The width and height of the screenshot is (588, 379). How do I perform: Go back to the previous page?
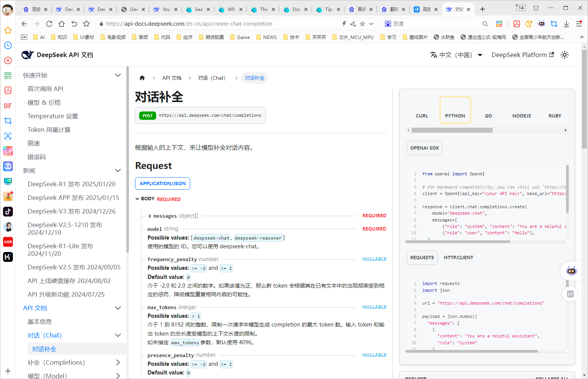click(24, 24)
